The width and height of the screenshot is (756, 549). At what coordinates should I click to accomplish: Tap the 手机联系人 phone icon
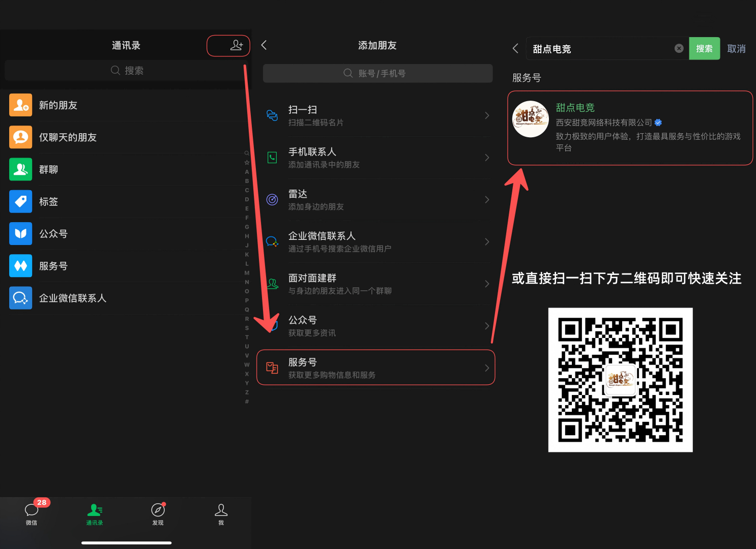(272, 158)
